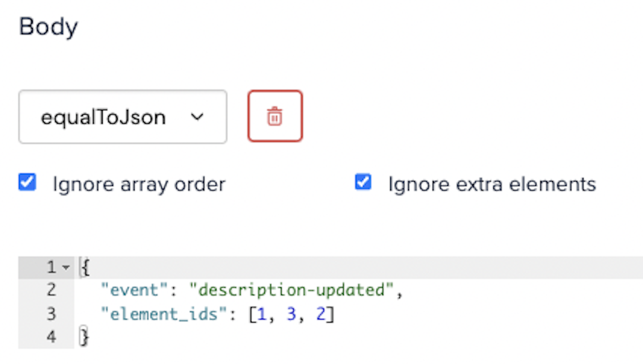Click line number 3 in the gutter
Screen dimensions: 643x364
[x=51, y=313]
